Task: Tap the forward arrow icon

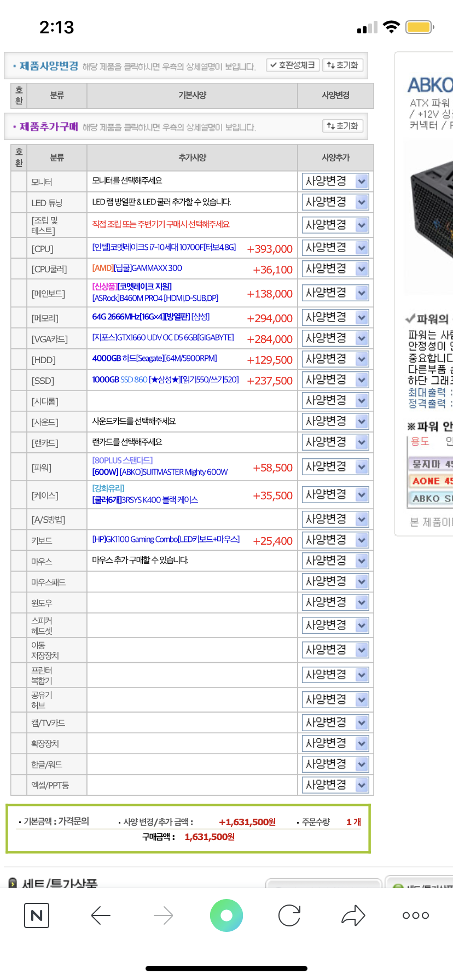Action: [163, 915]
